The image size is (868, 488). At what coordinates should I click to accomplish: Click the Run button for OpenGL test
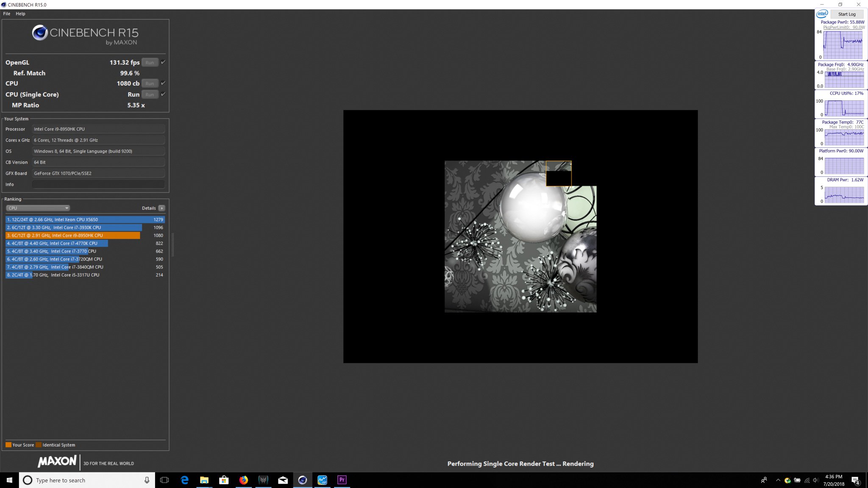[150, 62]
